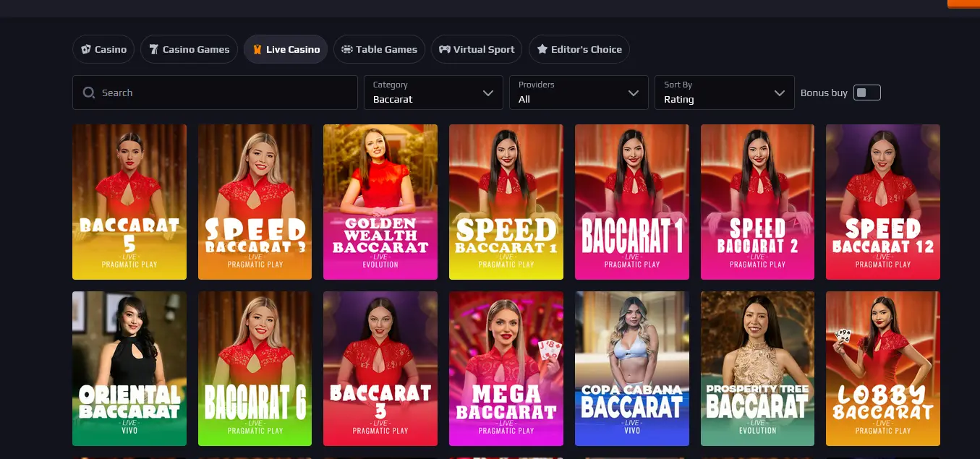Open Speed Baccarat 12 game card
The image size is (980, 459).
click(x=883, y=202)
